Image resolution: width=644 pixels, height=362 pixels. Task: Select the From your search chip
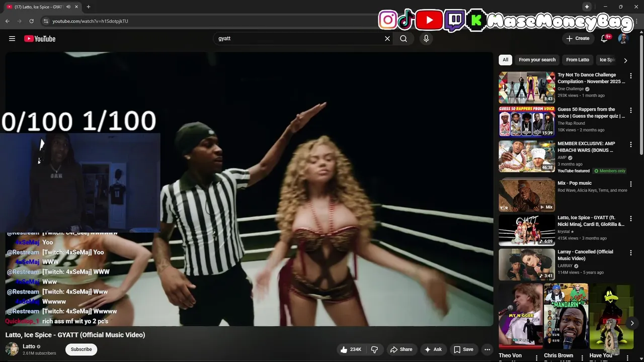(537, 60)
